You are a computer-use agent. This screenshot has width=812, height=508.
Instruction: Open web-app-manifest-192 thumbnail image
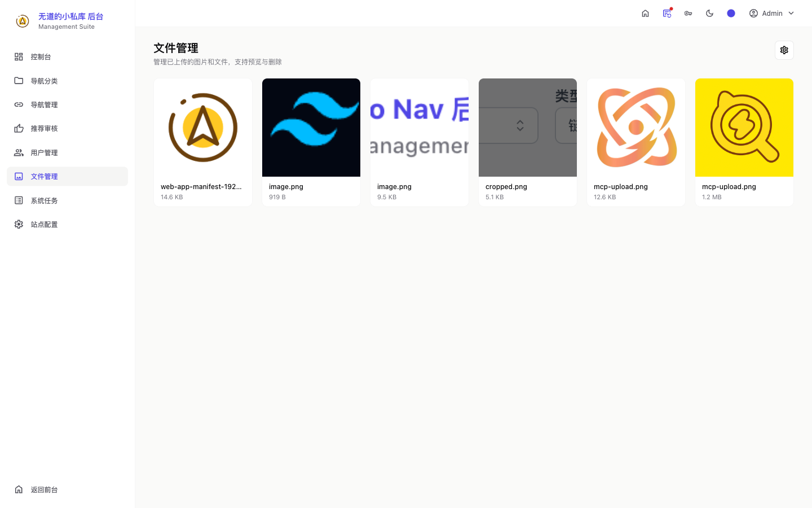tap(203, 128)
